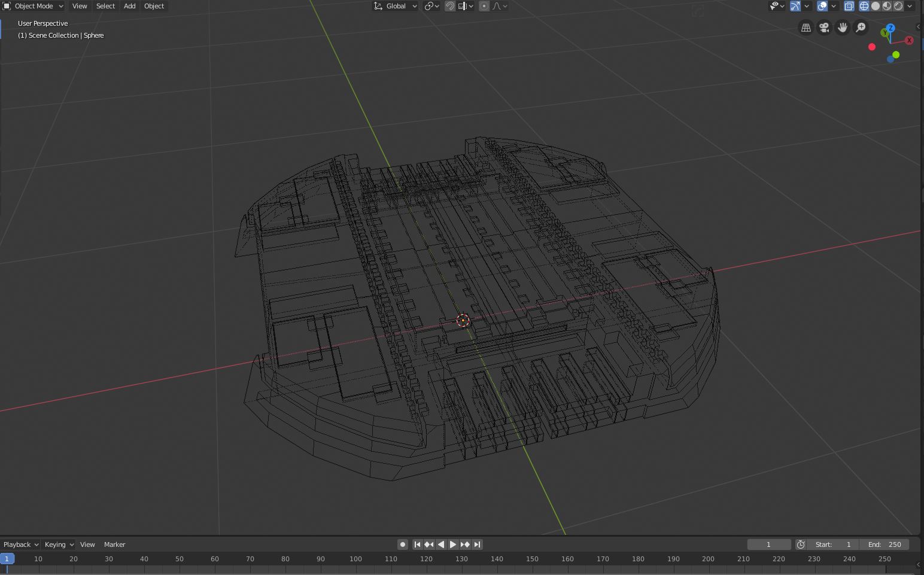Click the Z axis on navigation gizmo
The image size is (924, 575).
click(890, 28)
